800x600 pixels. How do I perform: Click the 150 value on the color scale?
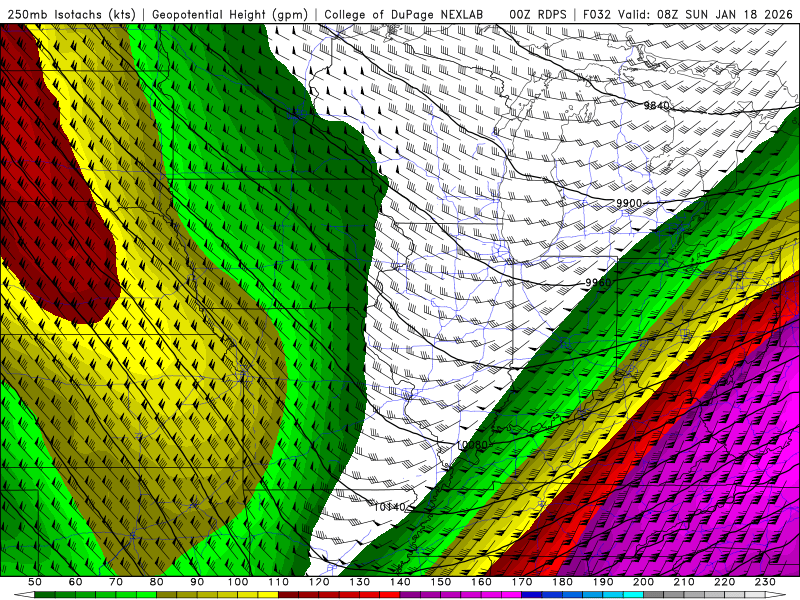pos(440,582)
